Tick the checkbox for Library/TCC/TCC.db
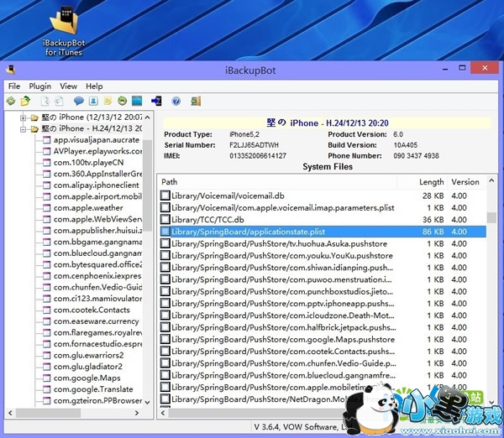 click(x=165, y=219)
